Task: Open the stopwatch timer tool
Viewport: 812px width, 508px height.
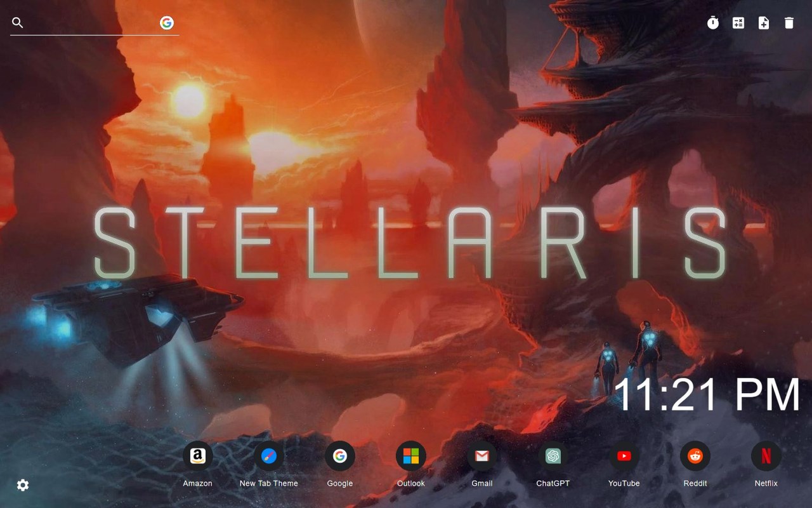Action: click(713, 23)
